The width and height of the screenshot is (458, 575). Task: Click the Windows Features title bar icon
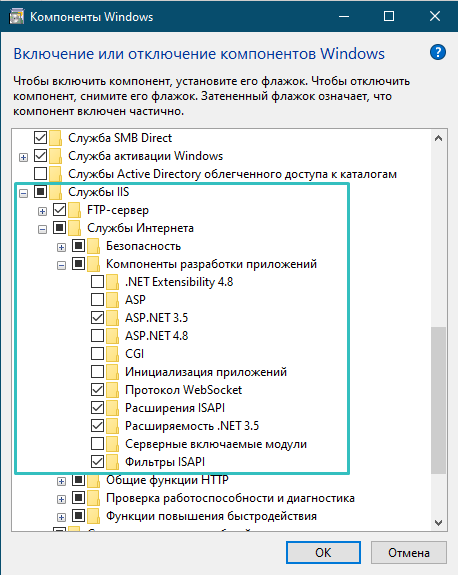17,17
